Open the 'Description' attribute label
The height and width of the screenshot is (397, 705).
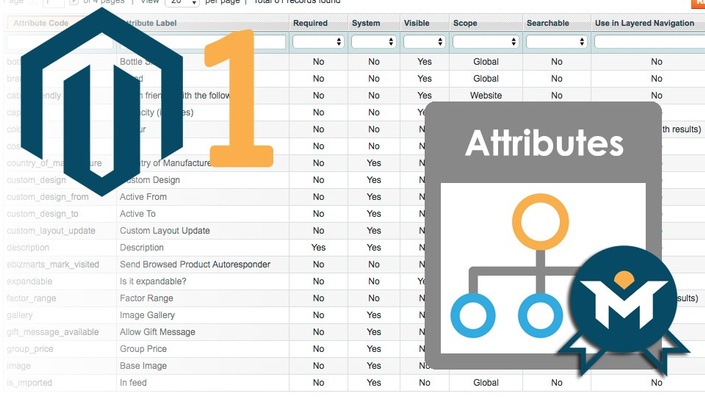142,248
